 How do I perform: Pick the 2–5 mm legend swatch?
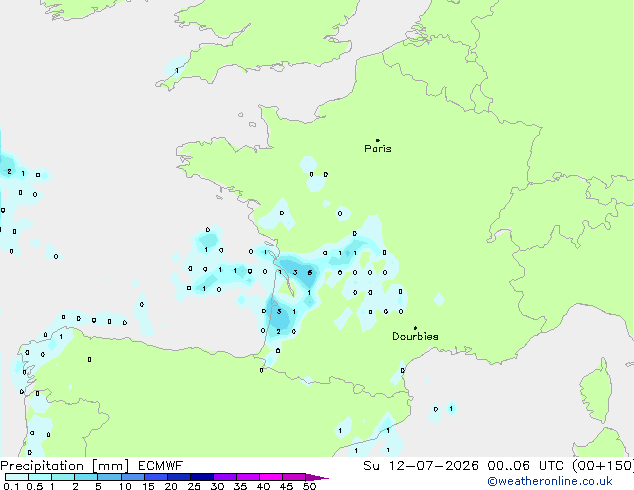coord(86,477)
